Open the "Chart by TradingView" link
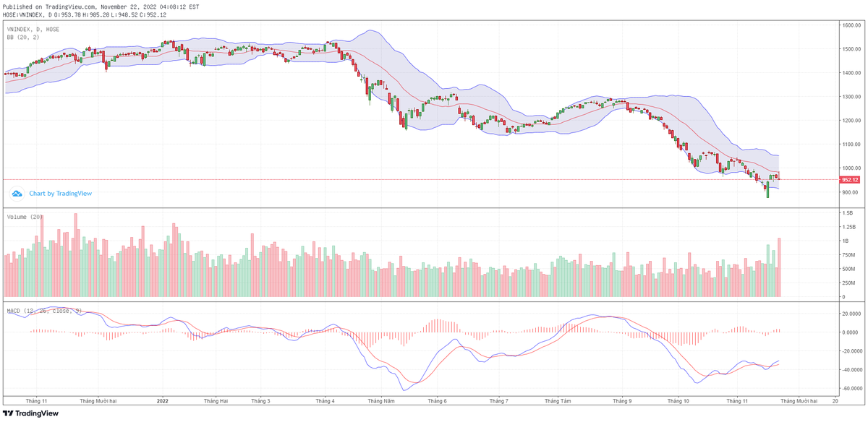Screen dimensions: 868x422 click(x=60, y=194)
